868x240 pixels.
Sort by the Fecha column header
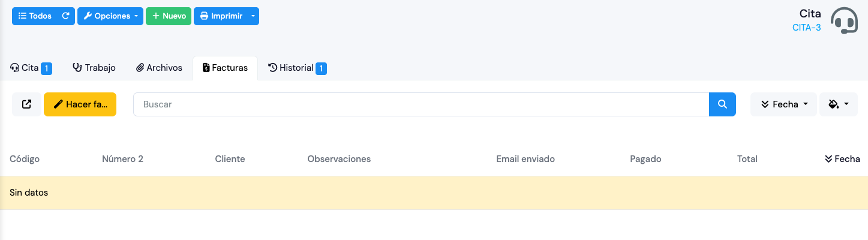(x=842, y=159)
